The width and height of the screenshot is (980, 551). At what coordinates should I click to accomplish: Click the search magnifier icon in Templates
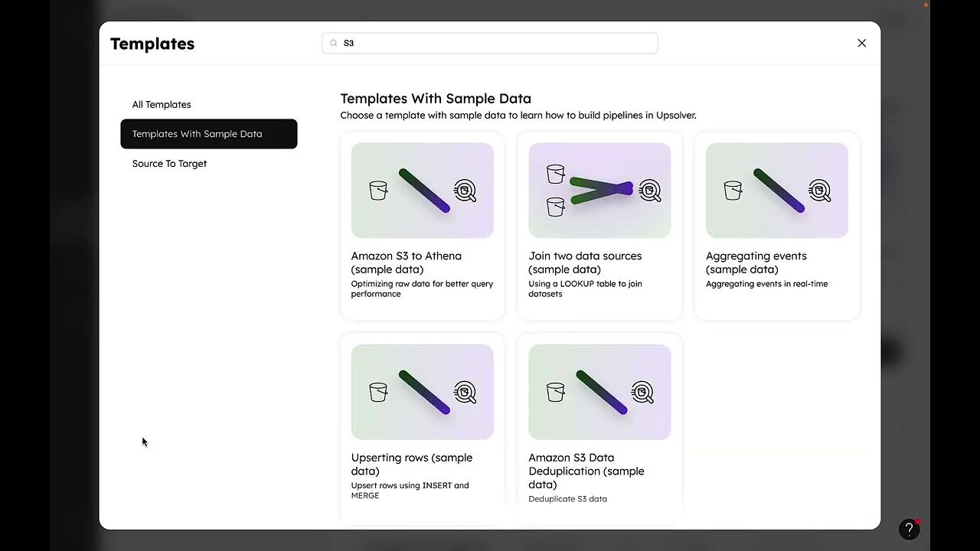(333, 44)
